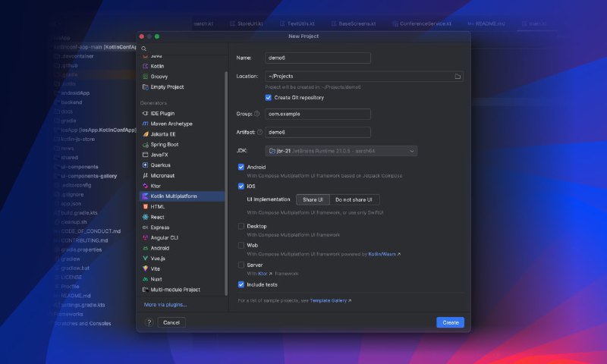607x364 pixels.
Task: Follow the Kotlin/Wasm link
Action: point(384,254)
